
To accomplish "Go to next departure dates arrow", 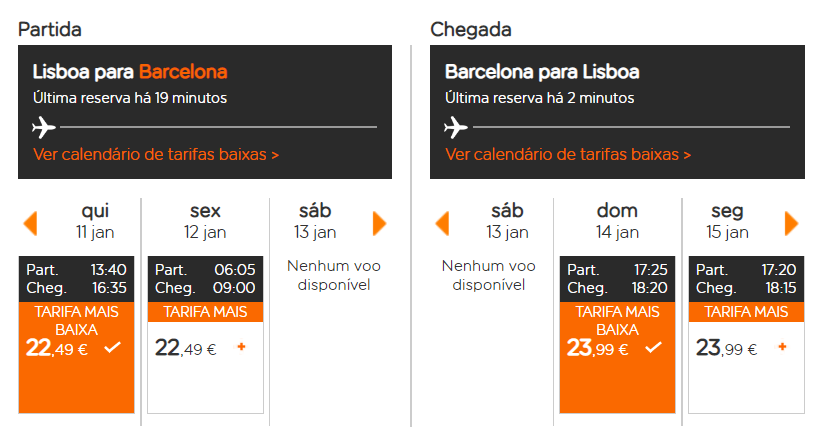I will (x=379, y=224).
